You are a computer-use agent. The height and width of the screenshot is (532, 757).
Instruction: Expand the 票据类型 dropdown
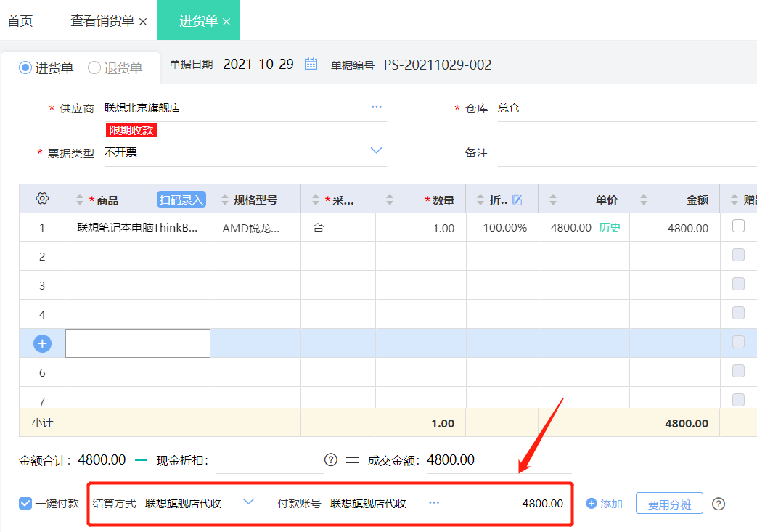(x=376, y=151)
